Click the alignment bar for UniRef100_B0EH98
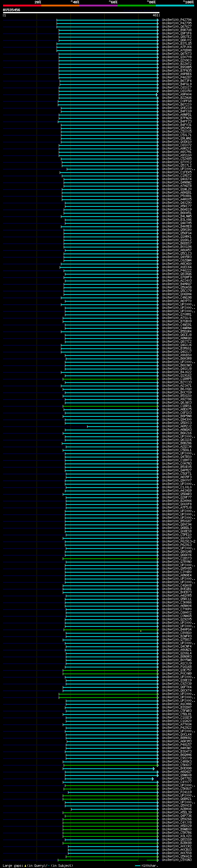 109,768
